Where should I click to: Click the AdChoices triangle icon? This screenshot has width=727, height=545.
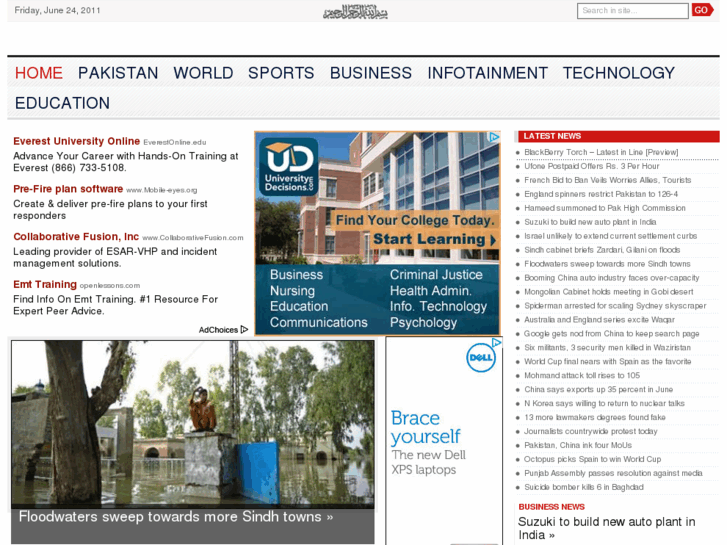pyautogui.click(x=244, y=330)
